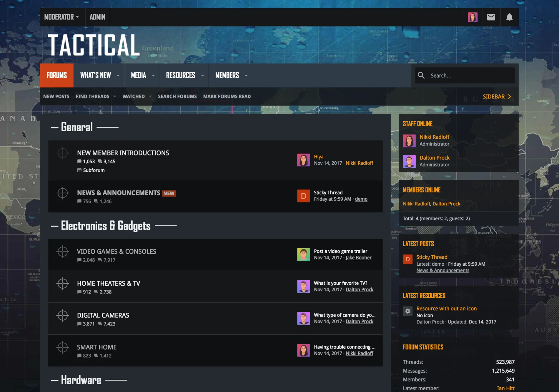Open the Video Games & Consoles forum

117,252
